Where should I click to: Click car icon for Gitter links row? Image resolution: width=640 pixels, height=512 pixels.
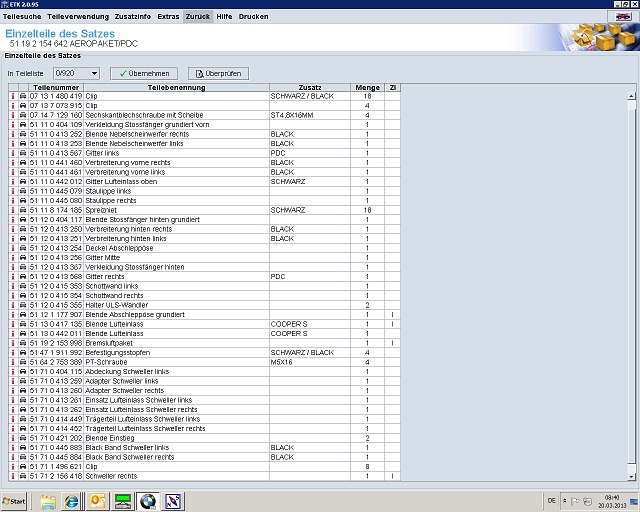(23, 153)
